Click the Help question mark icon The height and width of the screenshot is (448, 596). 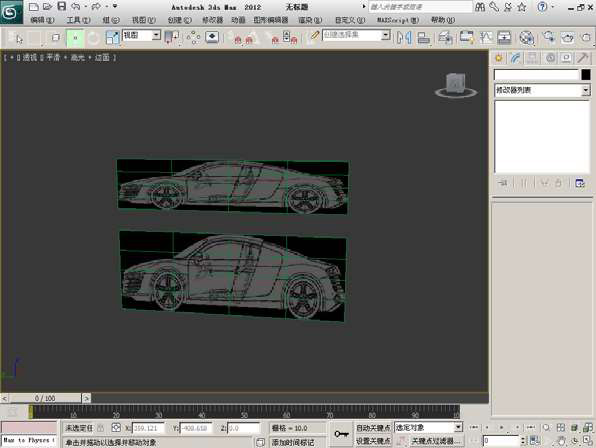click(x=542, y=6)
